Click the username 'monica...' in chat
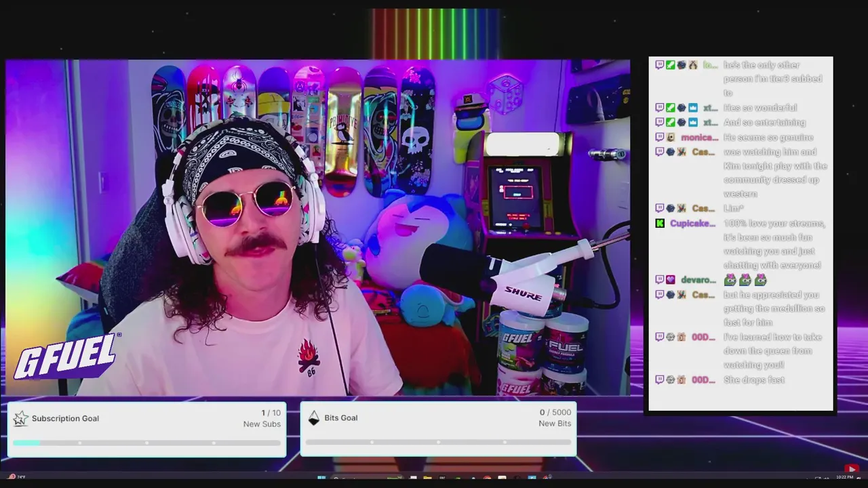 pyautogui.click(x=699, y=137)
